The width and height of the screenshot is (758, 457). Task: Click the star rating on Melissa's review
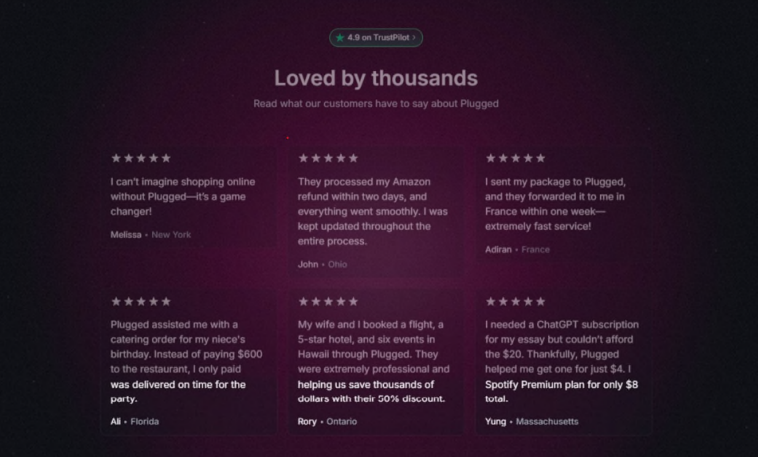[141, 158]
